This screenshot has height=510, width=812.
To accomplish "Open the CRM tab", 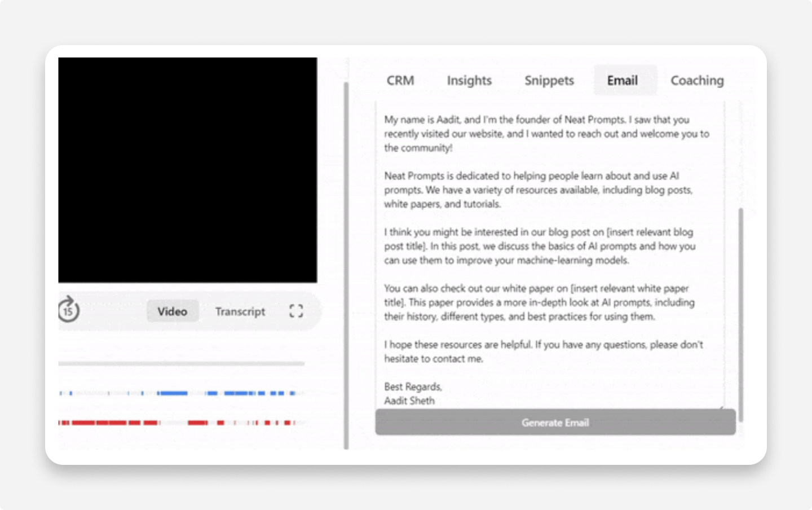I will click(x=400, y=80).
